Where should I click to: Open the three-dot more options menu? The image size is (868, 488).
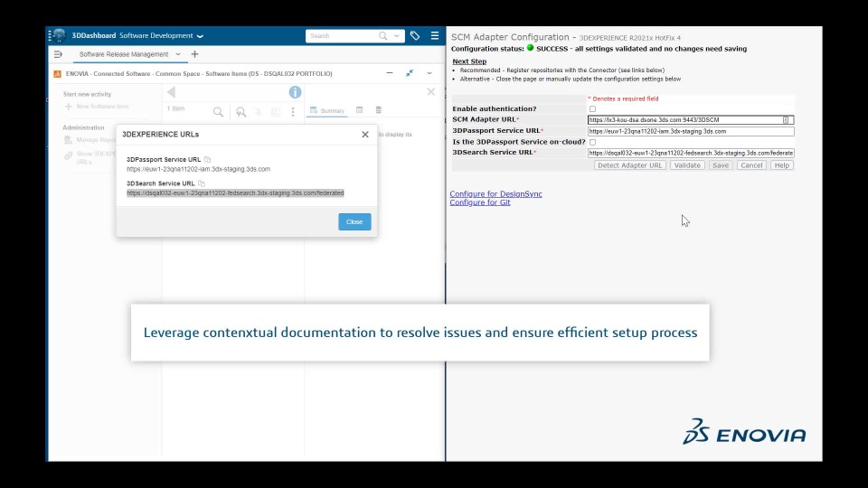(293, 112)
